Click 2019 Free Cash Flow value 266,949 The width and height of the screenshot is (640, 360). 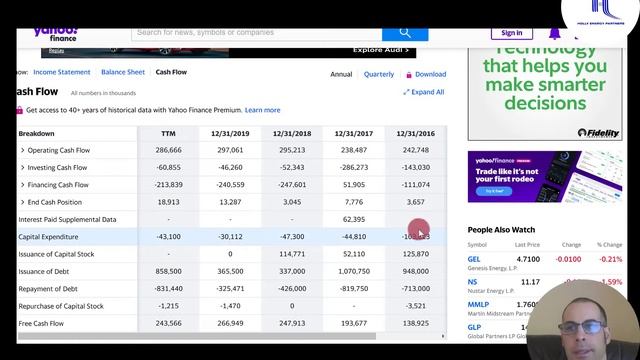click(x=230, y=323)
